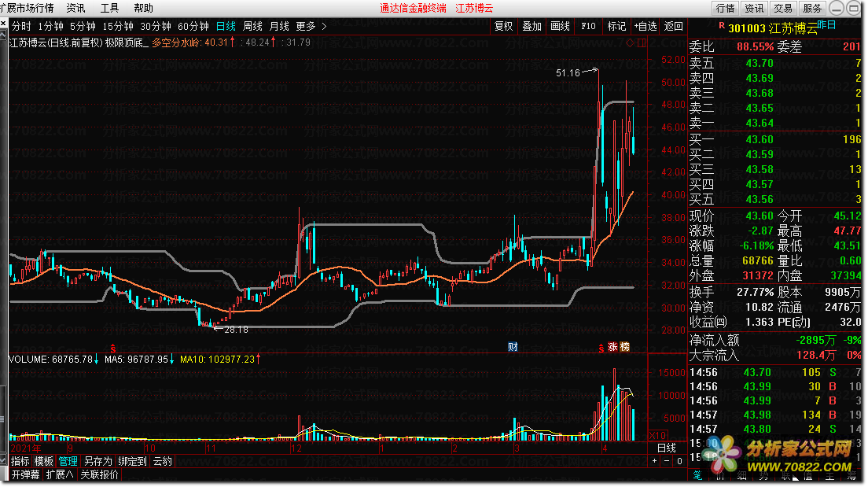Click the 51.16 high price label
This screenshot has width=868, height=487.
568,73
